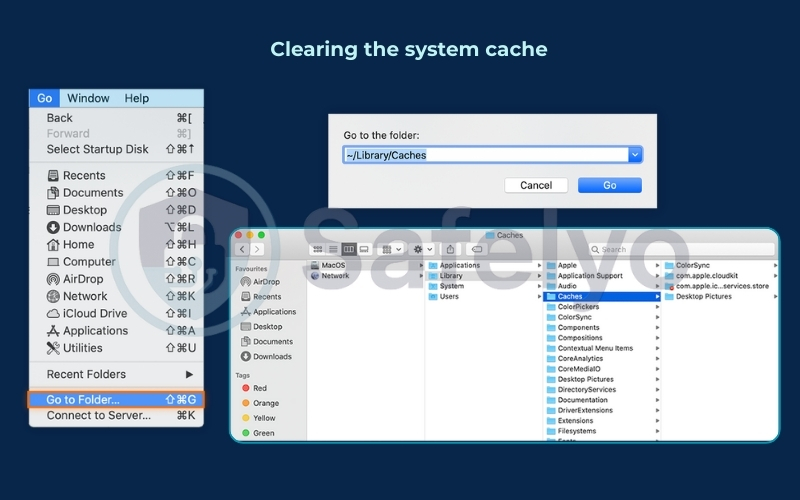The width and height of the screenshot is (800, 500).
Task: Open the gear Action menu dropdown
Action: [423, 249]
